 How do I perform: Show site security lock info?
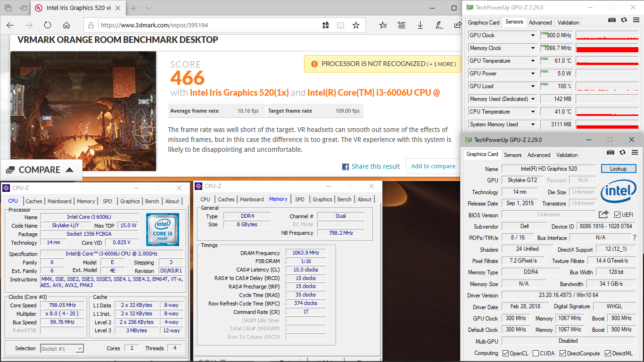point(91,25)
